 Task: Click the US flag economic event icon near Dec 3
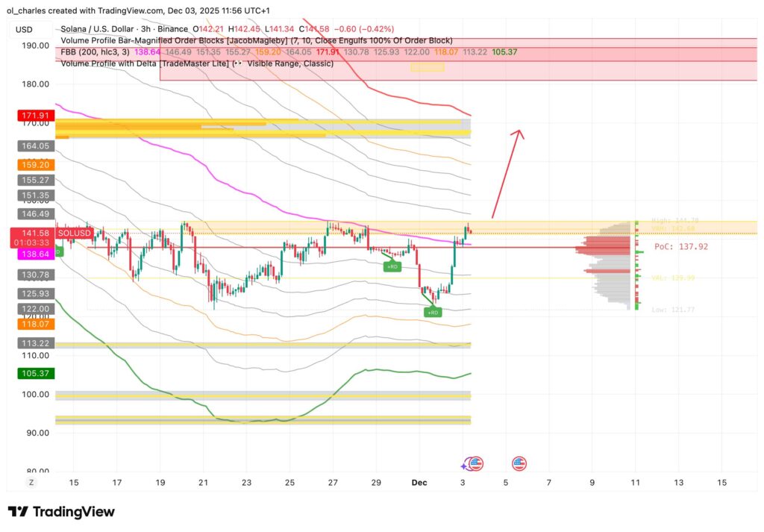[x=477, y=463]
